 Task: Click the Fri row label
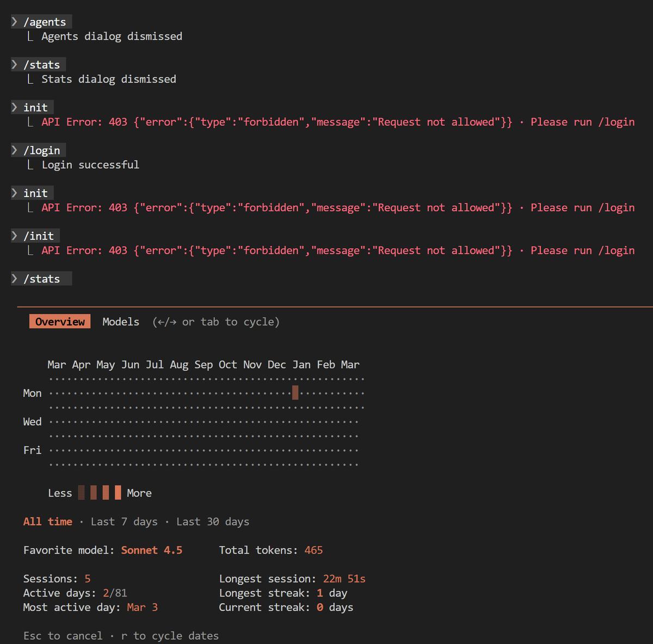pyautogui.click(x=32, y=450)
